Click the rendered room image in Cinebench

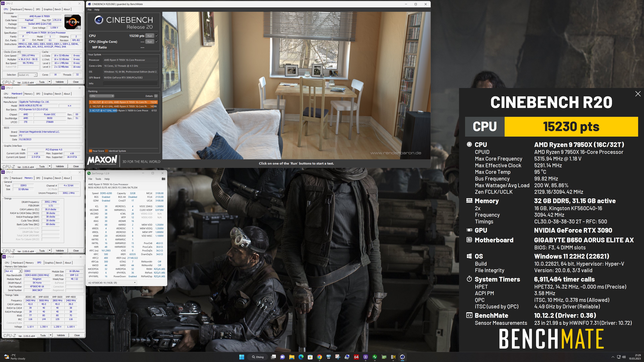(x=296, y=85)
